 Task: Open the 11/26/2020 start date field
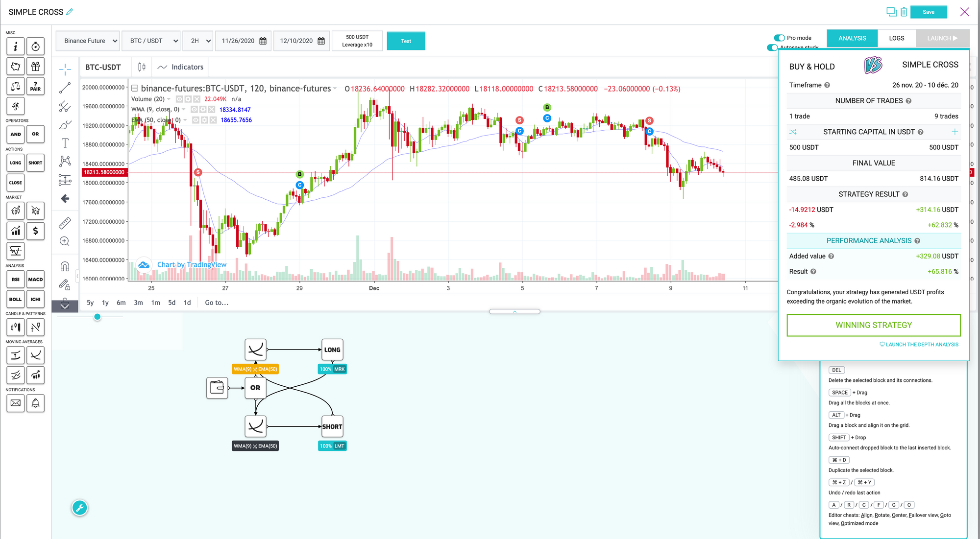tap(244, 41)
